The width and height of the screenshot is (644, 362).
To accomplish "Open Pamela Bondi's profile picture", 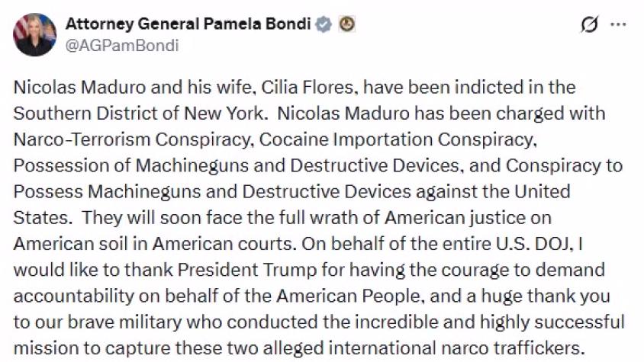I will tap(34, 34).
